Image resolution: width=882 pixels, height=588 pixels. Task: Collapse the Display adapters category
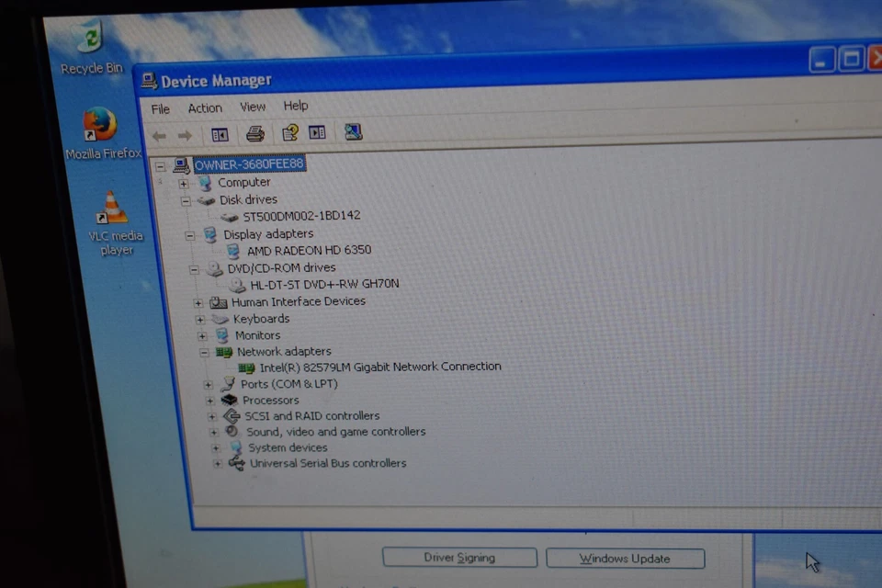(189, 234)
